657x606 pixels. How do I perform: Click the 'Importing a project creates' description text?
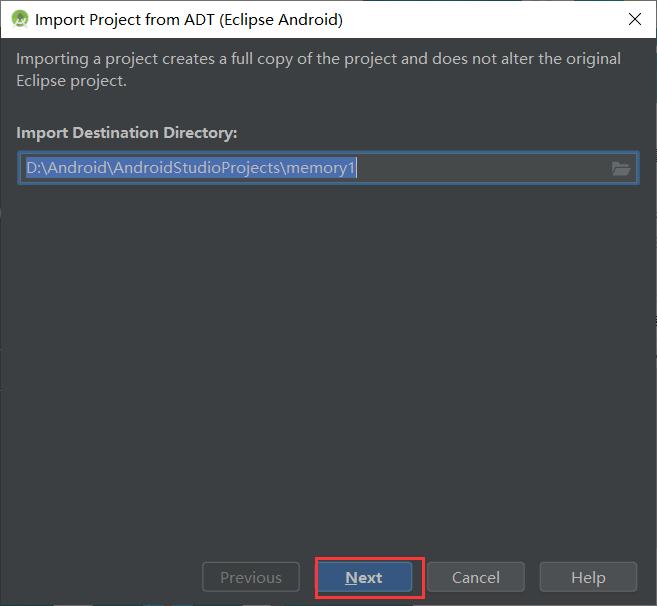(318, 70)
